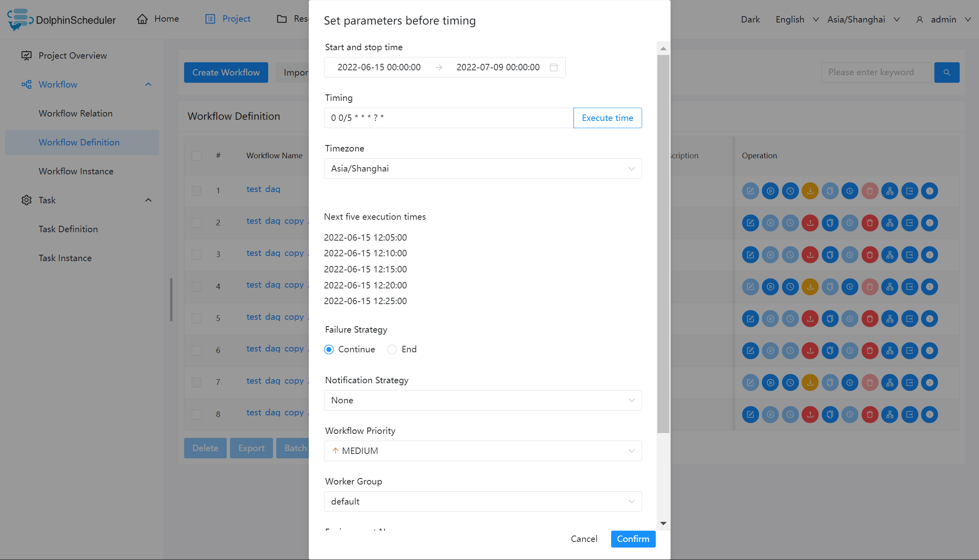Viewport: 979px width, 560px height.
Task: Click the run icon for test dag row 1
Action: pyautogui.click(x=770, y=191)
